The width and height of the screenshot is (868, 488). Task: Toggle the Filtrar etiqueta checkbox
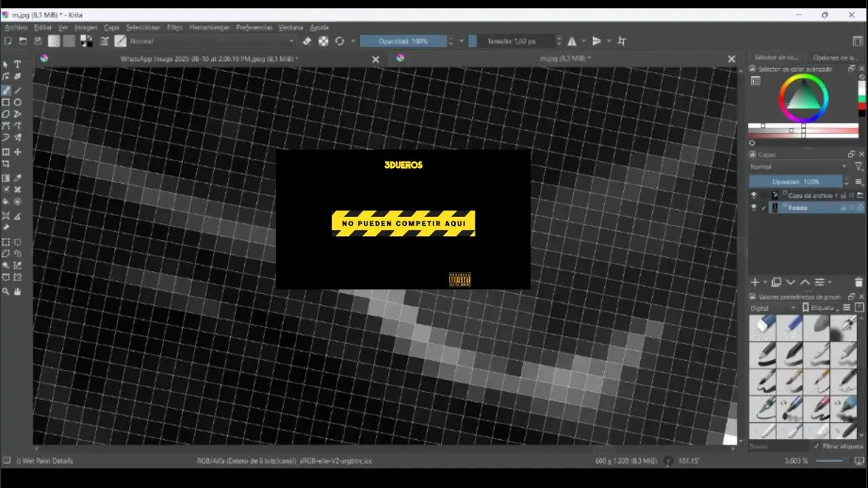coord(817,447)
